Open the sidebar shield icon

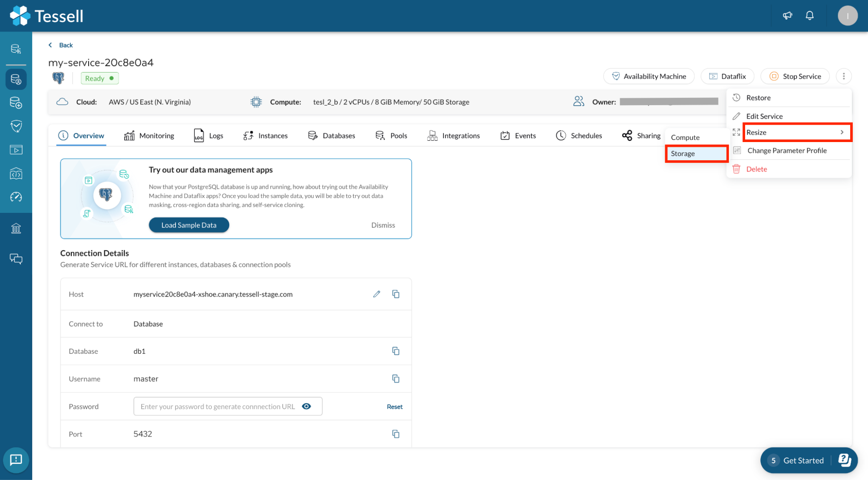coord(16,126)
